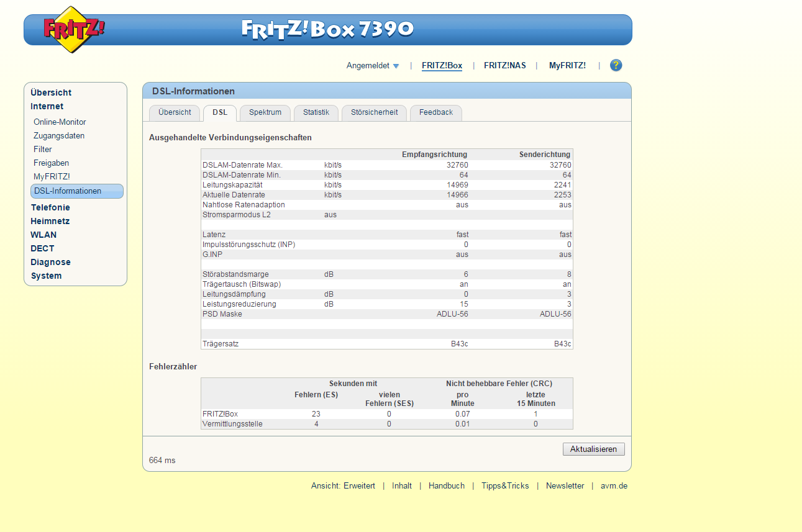Open Zugangsdaten in the sidebar
The width and height of the screenshot is (802, 532).
(59, 136)
